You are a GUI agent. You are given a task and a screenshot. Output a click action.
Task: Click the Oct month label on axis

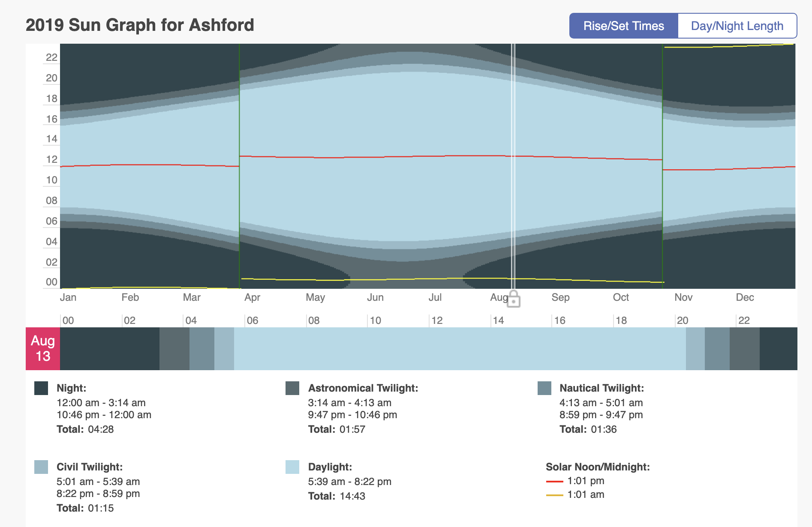tap(621, 297)
